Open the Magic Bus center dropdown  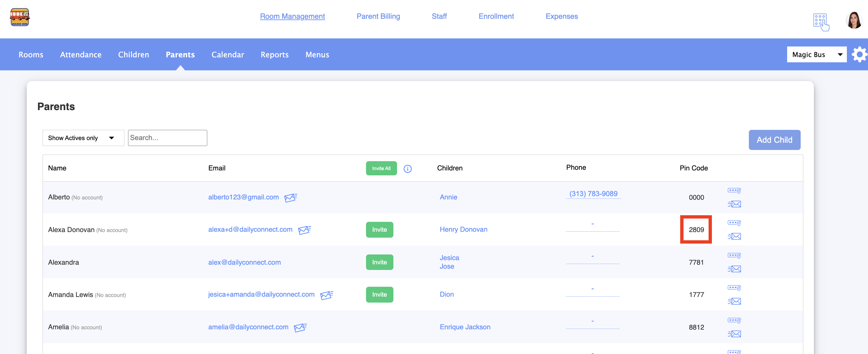coord(817,54)
